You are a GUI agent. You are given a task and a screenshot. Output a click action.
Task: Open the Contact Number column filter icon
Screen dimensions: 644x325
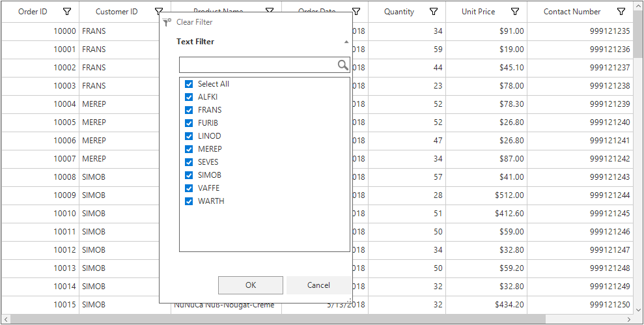[621, 12]
